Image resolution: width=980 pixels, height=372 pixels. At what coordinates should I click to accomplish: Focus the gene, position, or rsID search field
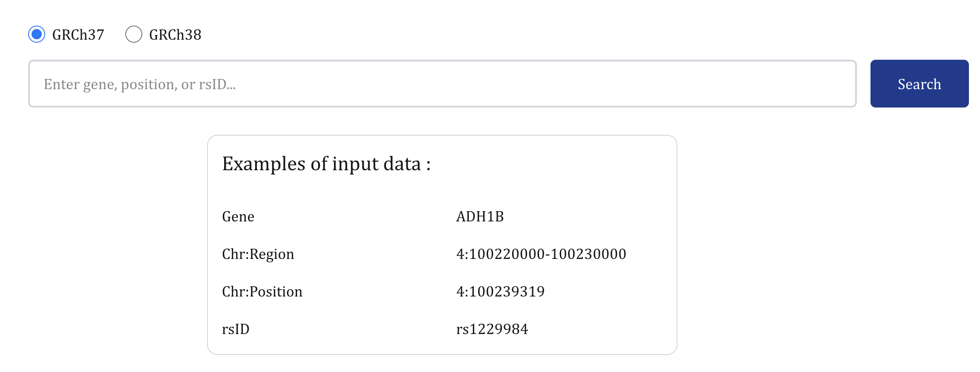[442, 84]
